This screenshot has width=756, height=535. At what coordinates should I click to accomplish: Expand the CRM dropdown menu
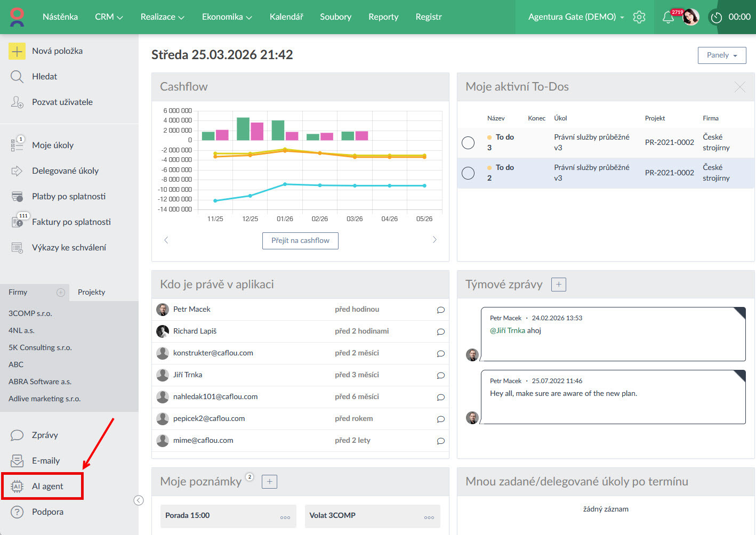109,17
